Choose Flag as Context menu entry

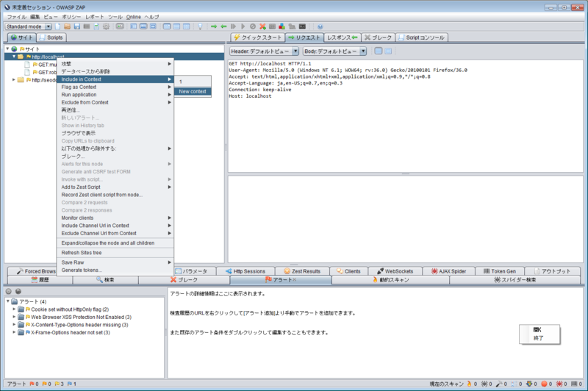115,87
